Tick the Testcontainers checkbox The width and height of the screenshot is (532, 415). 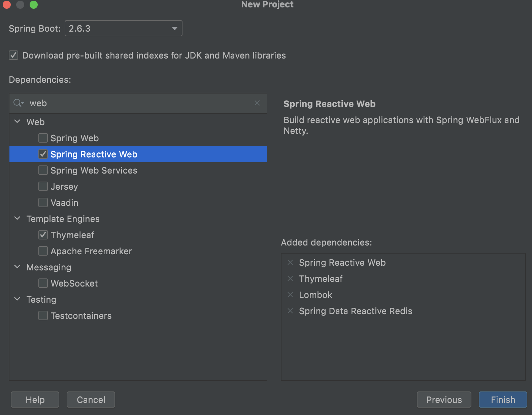click(43, 315)
